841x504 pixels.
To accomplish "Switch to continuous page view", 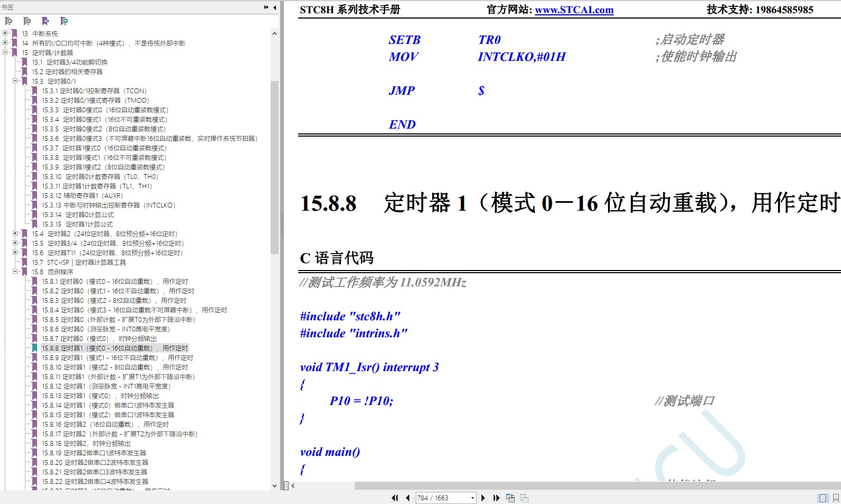I will click(x=836, y=498).
